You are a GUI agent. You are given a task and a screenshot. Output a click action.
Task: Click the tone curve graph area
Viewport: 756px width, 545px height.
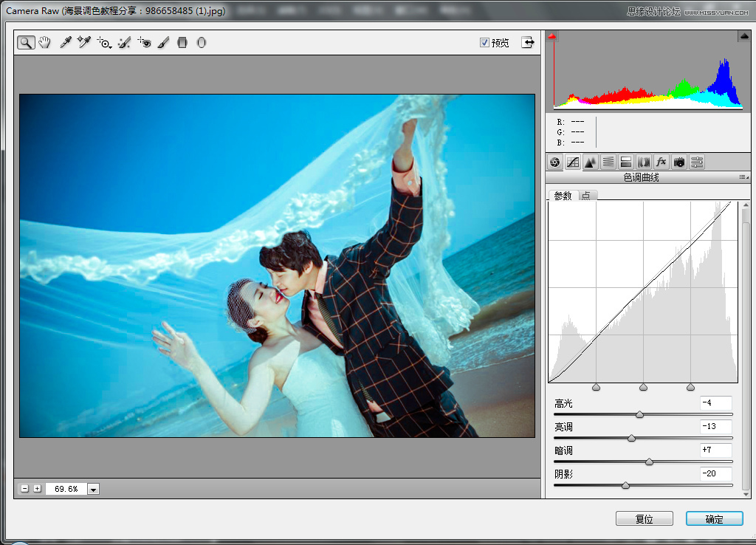[x=643, y=292]
